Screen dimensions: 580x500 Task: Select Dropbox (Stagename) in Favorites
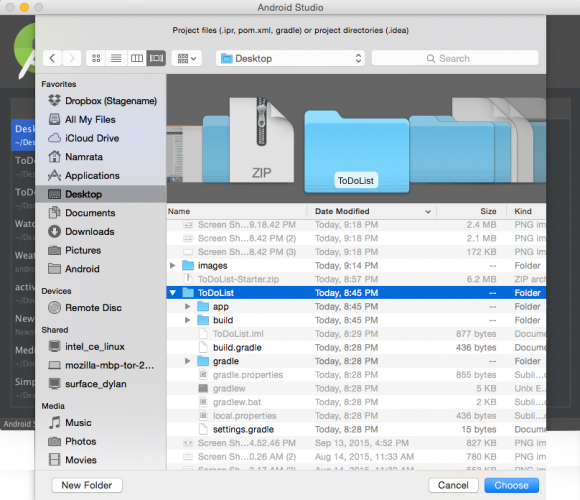(x=101, y=101)
